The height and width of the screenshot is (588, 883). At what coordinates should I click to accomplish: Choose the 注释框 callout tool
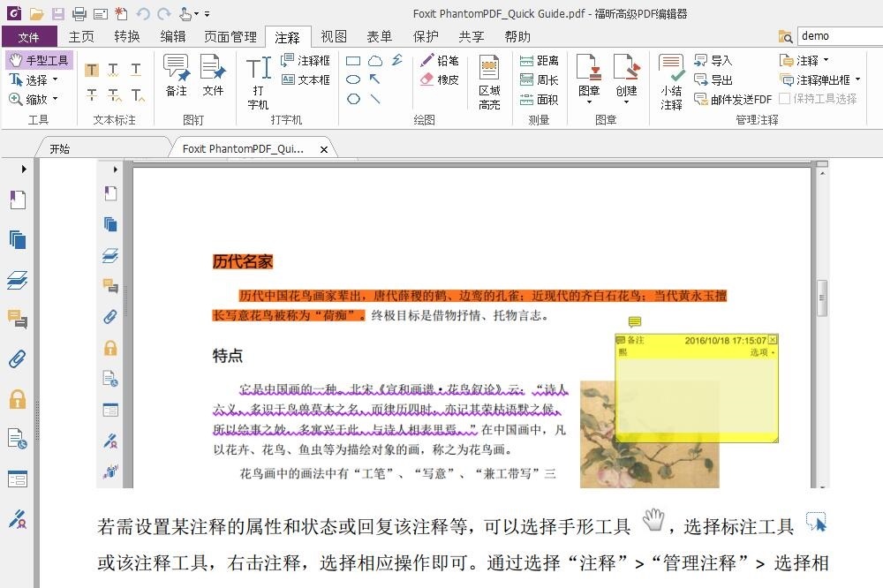coord(305,60)
